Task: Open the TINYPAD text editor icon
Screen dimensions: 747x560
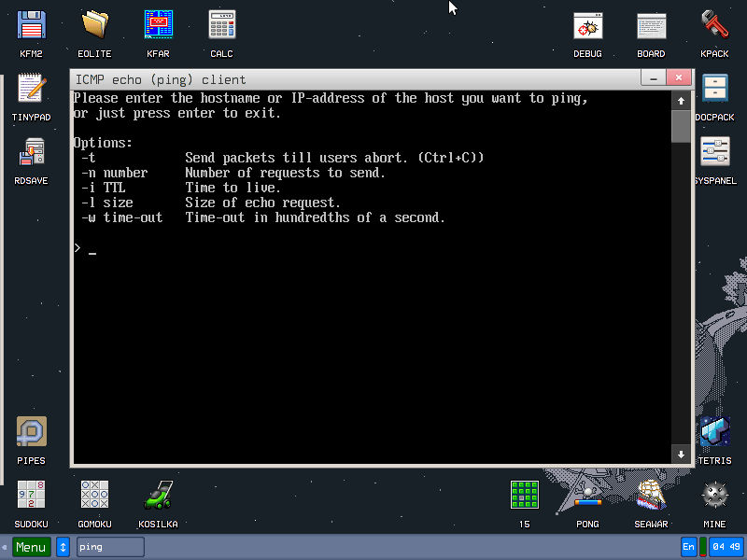Action: coord(32,88)
